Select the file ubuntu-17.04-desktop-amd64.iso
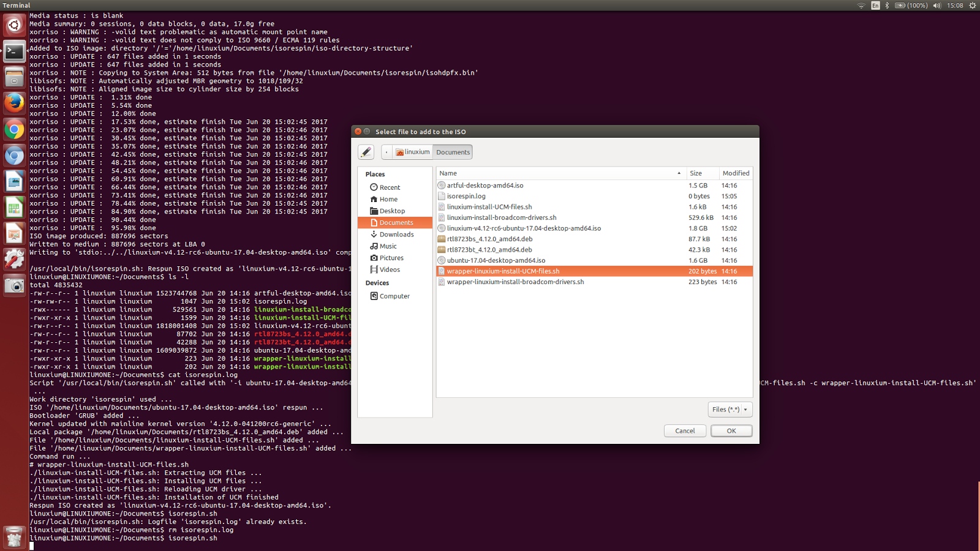980x551 pixels. [595, 260]
